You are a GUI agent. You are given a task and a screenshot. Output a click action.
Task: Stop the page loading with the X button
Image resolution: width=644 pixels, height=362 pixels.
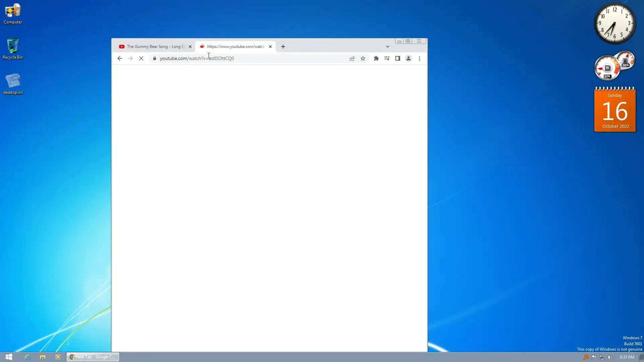141,58
